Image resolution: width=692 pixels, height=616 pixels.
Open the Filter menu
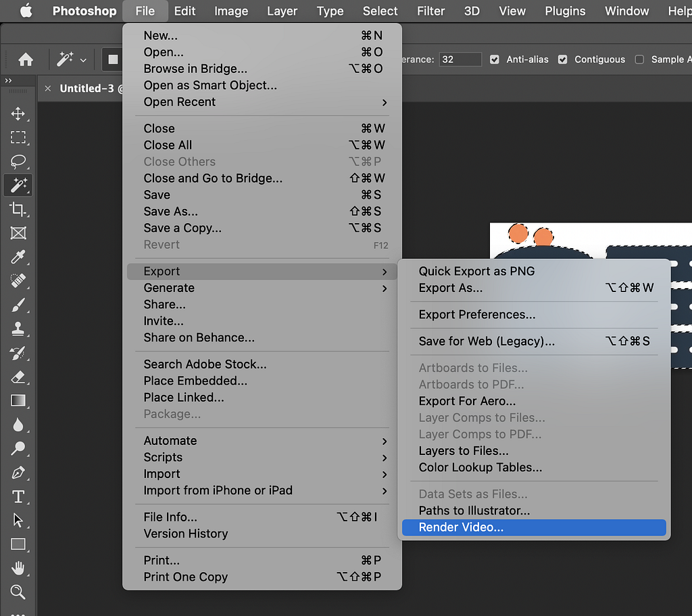pos(430,11)
